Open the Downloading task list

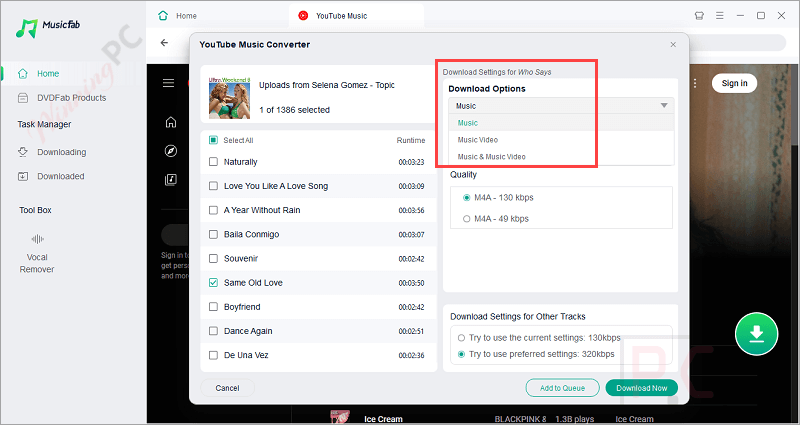52,152
